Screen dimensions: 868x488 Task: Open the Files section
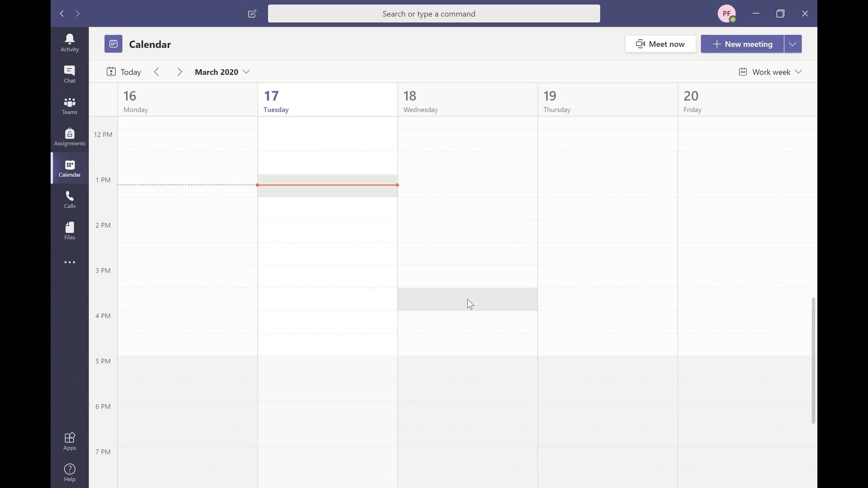point(70,231)
